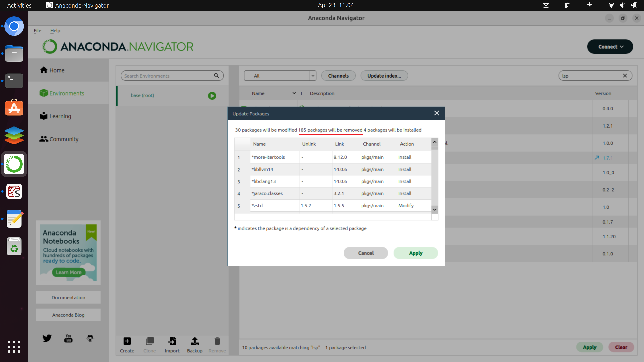644x362 pixels.
Task: Open the Twitter bird icon link
Action: pyautogui.click(x=47, y=338)
